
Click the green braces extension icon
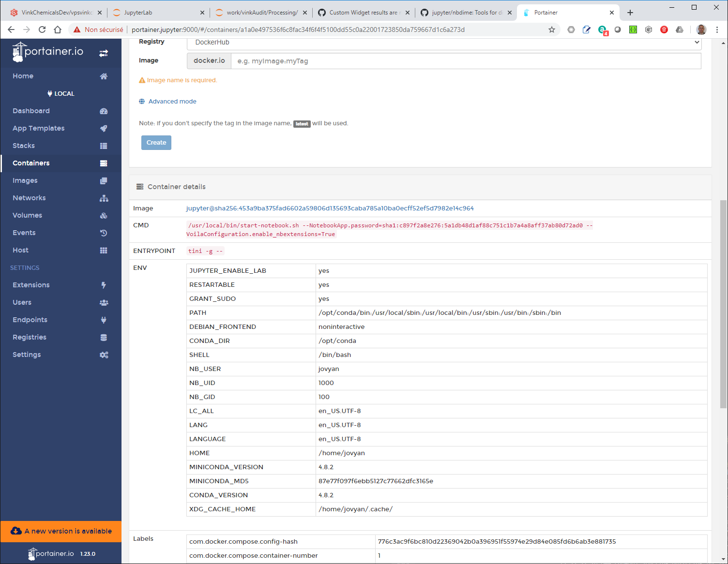click(633, 30)
